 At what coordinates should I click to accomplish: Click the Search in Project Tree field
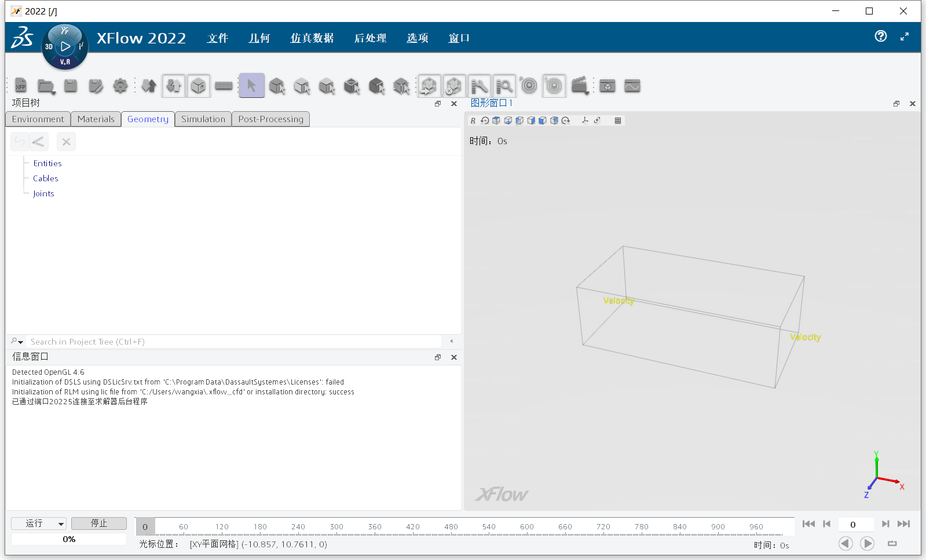[235, 342]
